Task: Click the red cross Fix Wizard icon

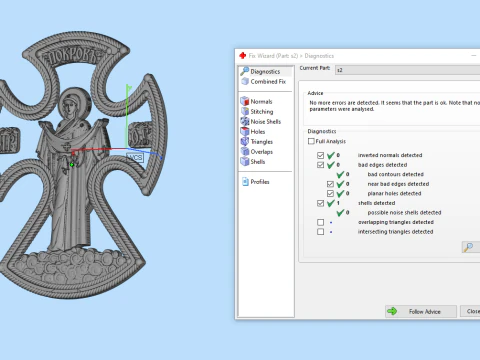Action: click(243, 56)
